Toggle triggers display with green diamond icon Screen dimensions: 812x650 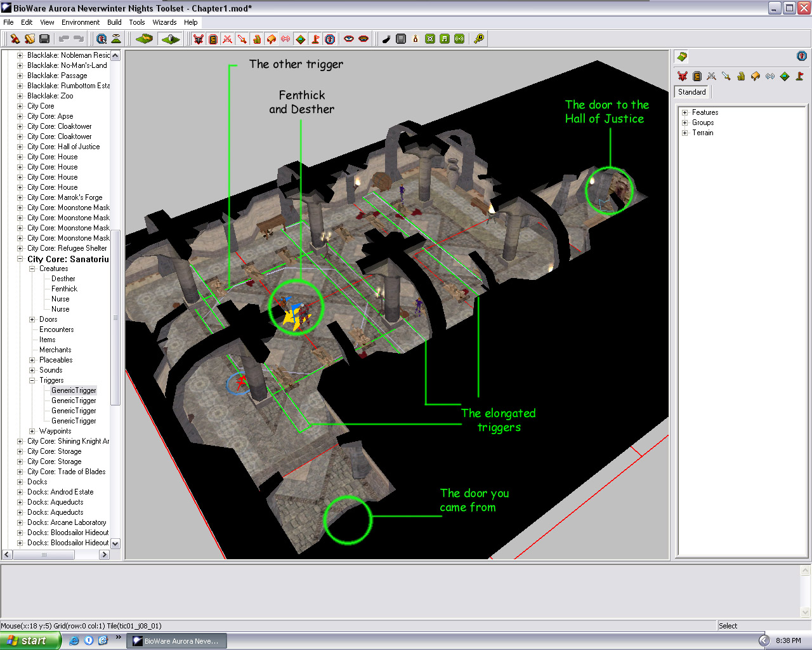[x=301, y=39]
